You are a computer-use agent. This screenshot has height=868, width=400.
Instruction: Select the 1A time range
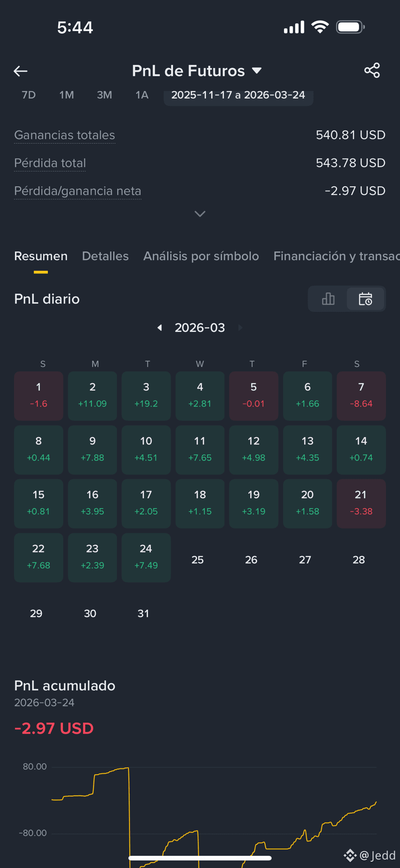(x=142, y=95)
